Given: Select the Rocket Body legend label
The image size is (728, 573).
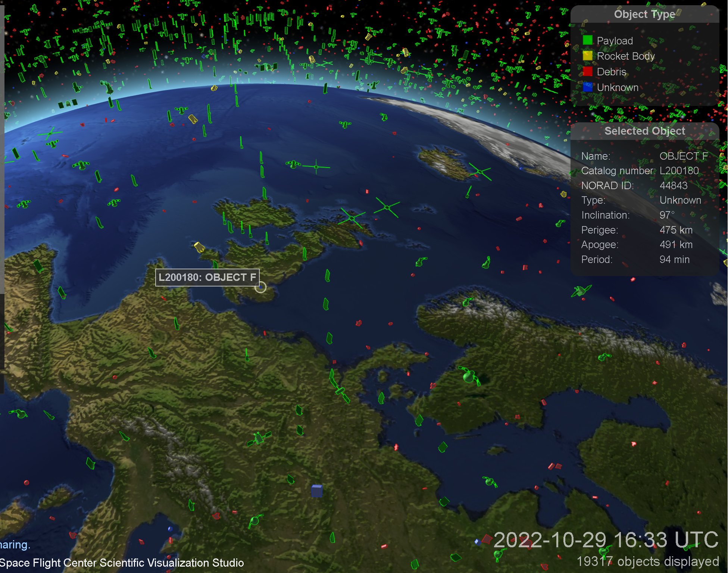Looking at the screenshot, I should [626, 56].
